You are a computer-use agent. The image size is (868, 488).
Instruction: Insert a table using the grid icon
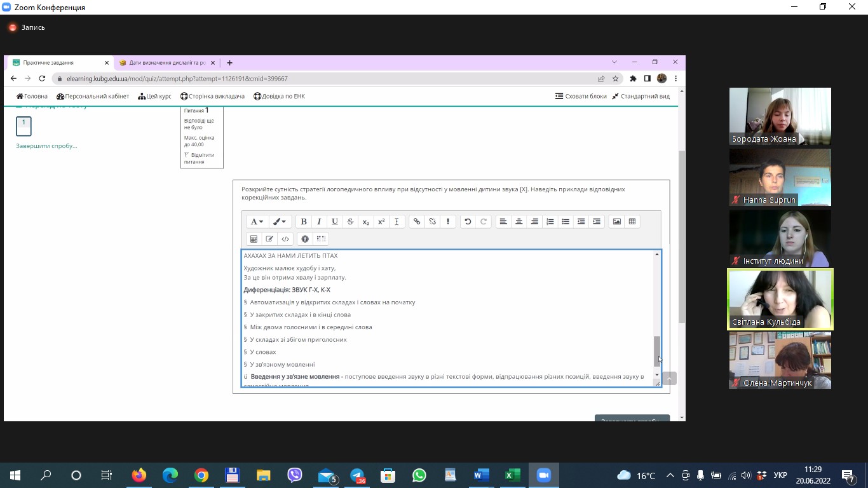click(632, 222)
